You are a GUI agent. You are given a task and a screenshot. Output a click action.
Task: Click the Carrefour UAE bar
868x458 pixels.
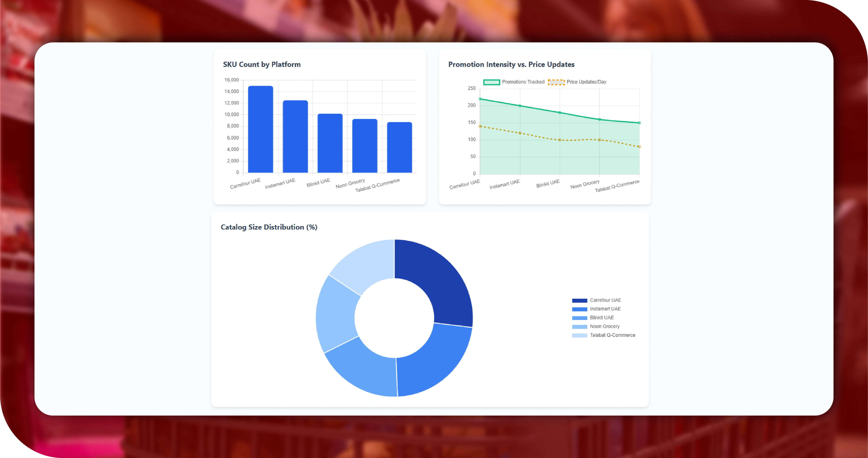[x=260, y=129]
